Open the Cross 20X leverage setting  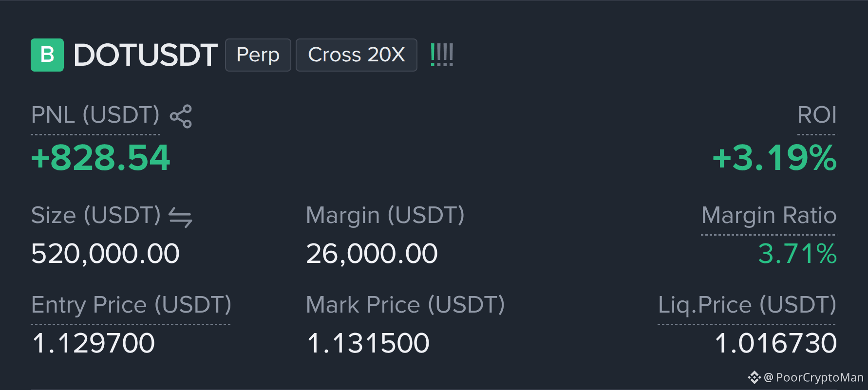click(357, 55)
